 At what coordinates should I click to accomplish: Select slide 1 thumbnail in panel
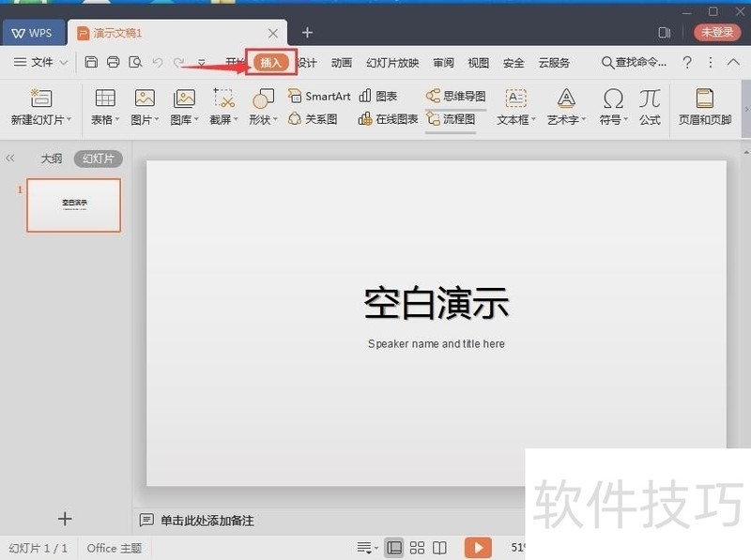(x=74, y=205)
